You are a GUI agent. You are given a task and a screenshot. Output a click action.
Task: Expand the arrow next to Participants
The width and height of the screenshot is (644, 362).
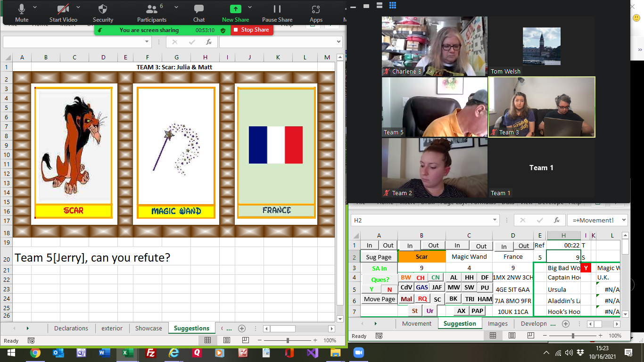click(x=176, y=8)
